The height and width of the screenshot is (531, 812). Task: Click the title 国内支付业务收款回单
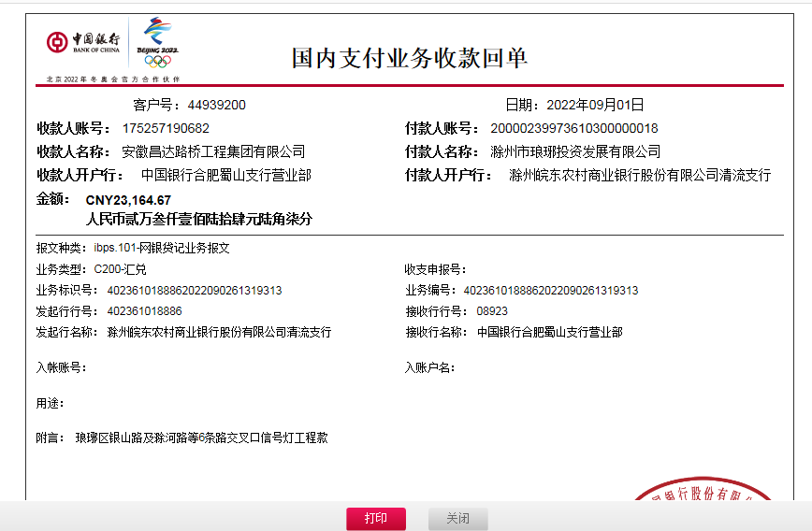click(410, 58)
